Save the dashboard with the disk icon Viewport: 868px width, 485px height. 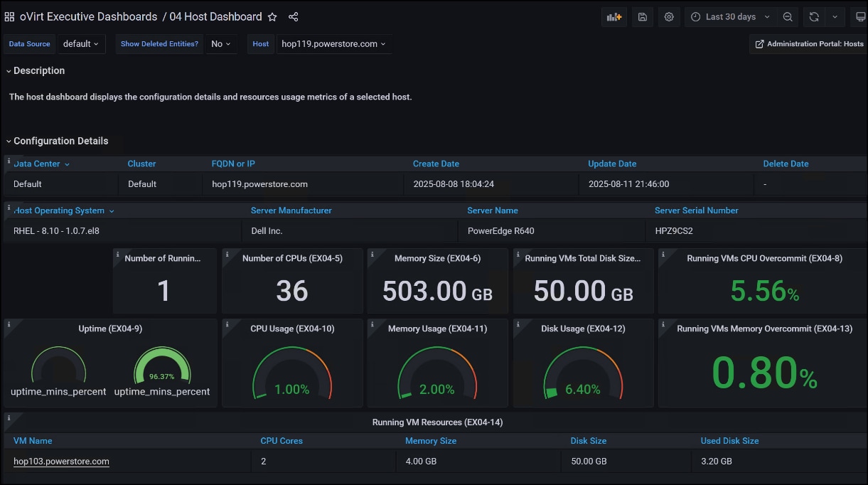coord(643,17)
